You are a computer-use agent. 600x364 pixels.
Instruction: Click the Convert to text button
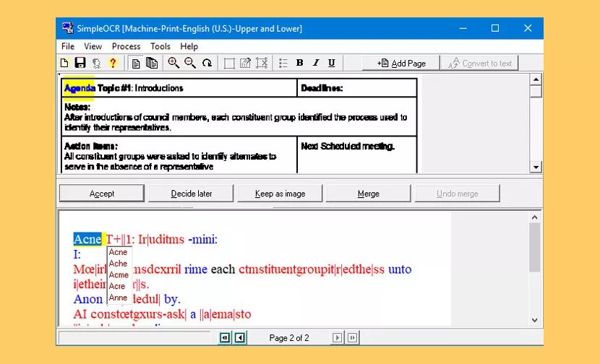479,64
